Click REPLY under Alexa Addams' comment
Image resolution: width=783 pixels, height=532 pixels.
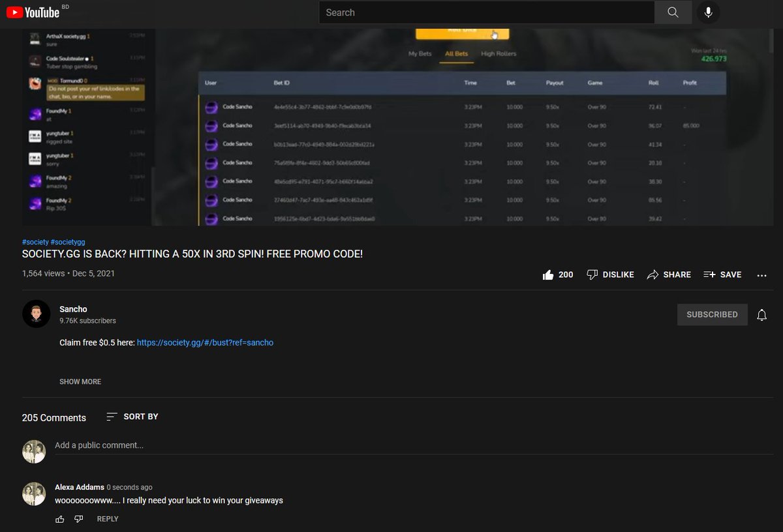pos(108,519)
